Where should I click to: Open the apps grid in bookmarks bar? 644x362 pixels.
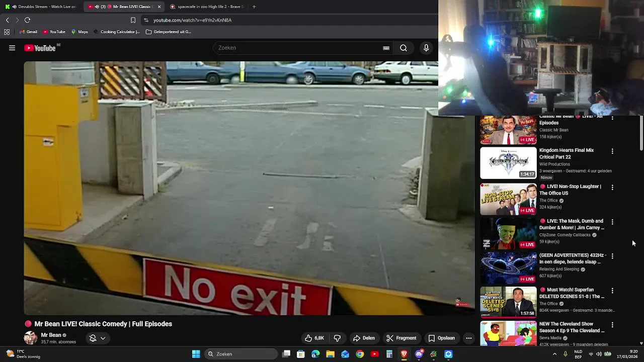(x=7, y=32)
